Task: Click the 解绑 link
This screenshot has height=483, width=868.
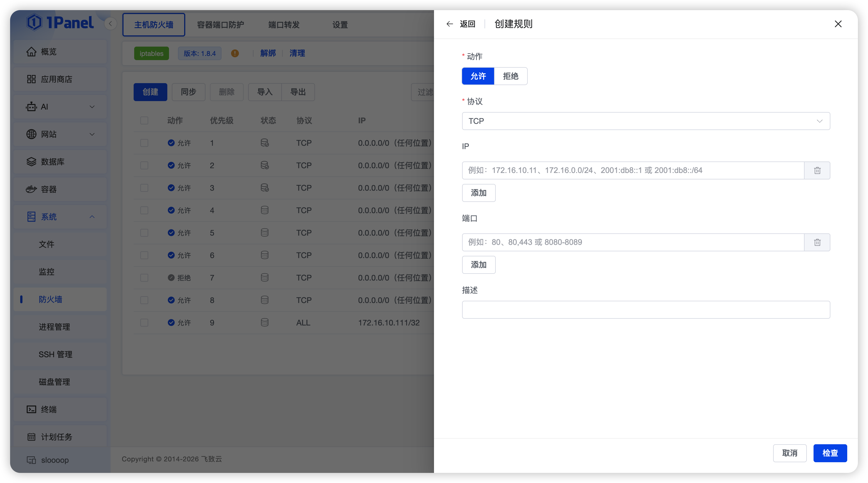Action: pos(268,53)
